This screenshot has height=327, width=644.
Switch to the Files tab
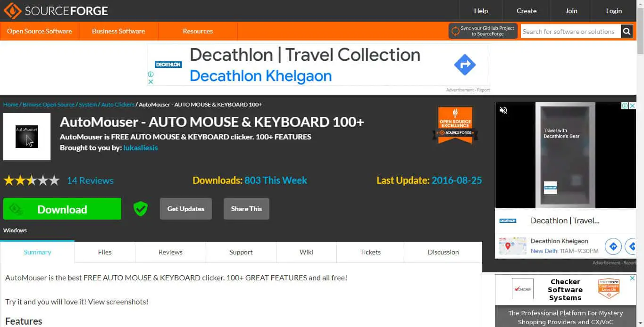pyautogui.click(x=105, y=252)
